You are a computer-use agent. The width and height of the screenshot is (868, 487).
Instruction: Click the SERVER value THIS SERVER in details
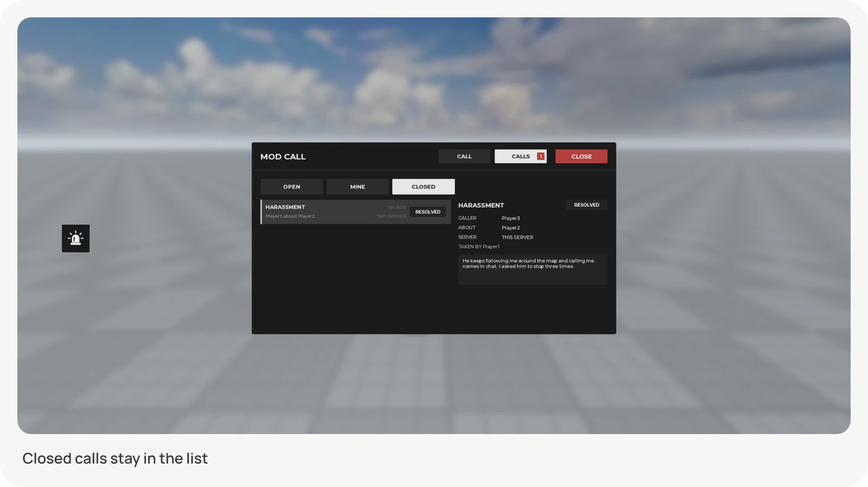coord(517,237)
